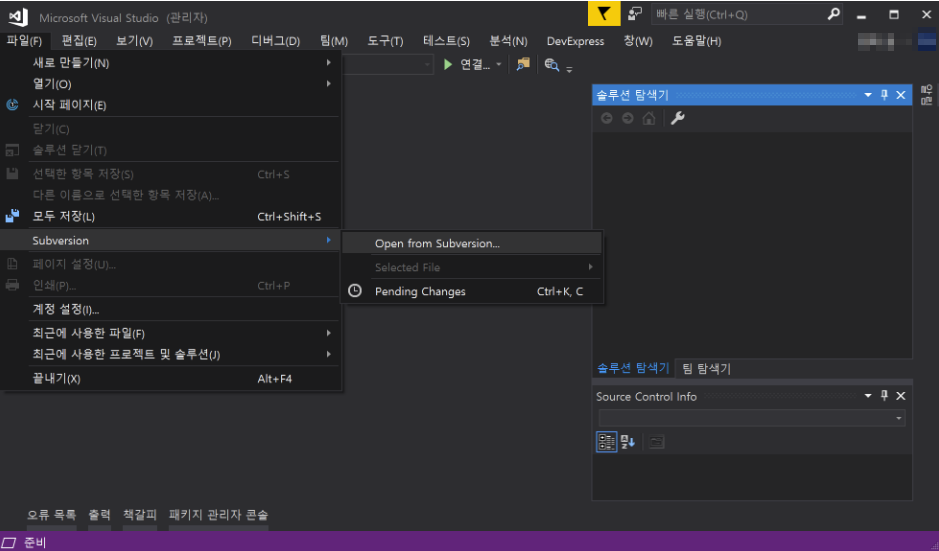Switch to the 팀 탐색기 tab
Viewport: 939px width, 551px height.
coord(707,368)
